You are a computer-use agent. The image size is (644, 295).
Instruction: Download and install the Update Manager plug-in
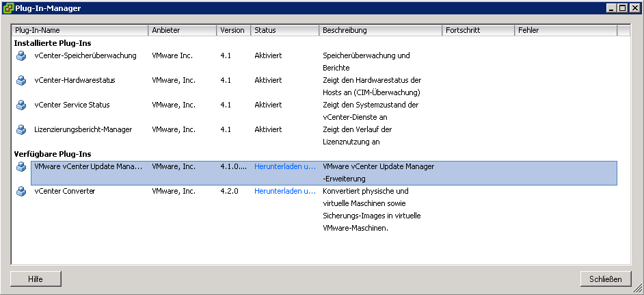(x=285, y=166)
